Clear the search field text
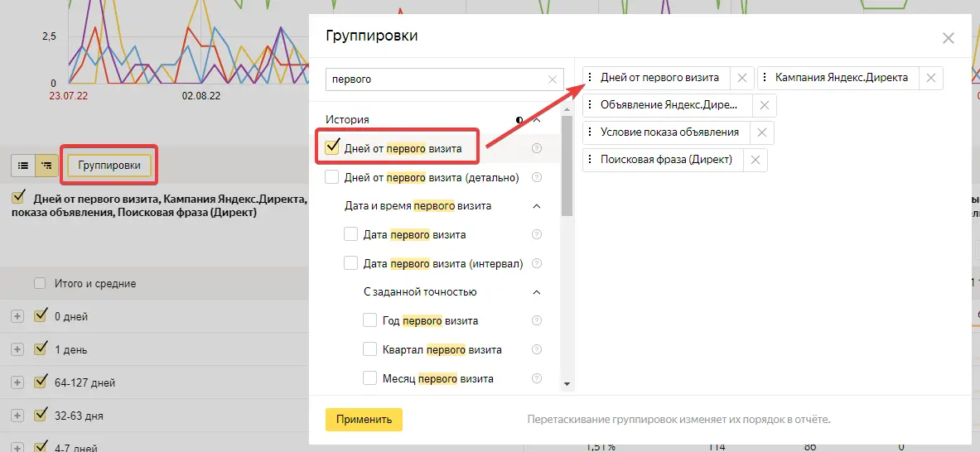Viewport: 980px width, 452px height. click(553, 79)
